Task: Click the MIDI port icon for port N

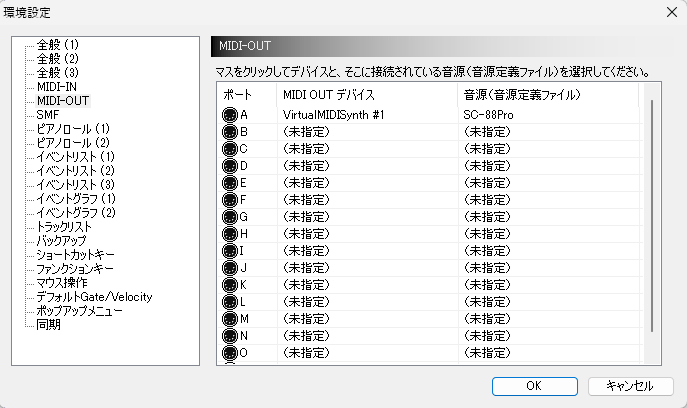Action: pyautogui.click(x=230, y=336)
